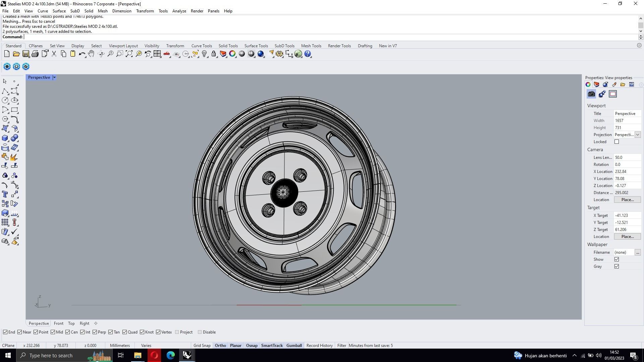The height and width of the screenshot is (362, 644).
Task: Open the Mesh menu
Action: tap(103, 11)
